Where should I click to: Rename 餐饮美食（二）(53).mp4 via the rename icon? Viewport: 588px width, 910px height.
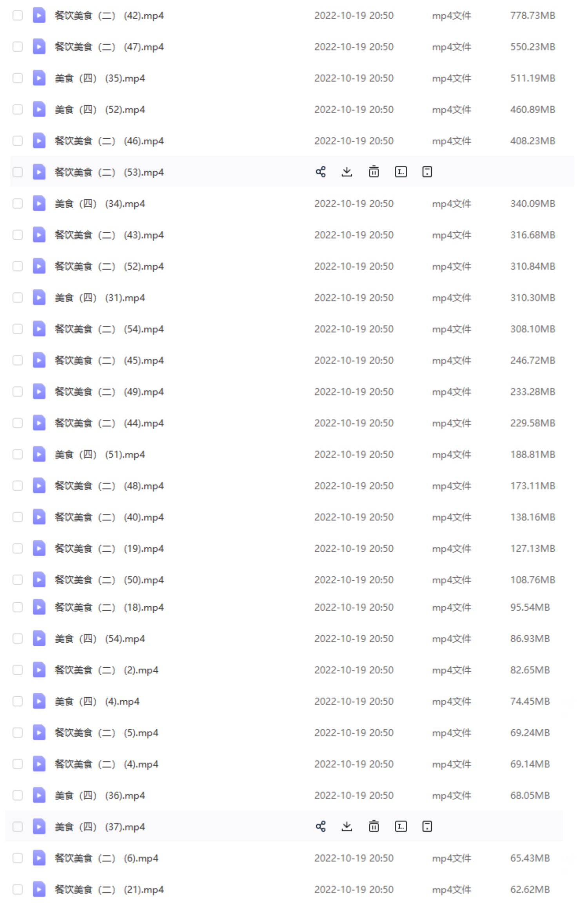pyautogui.click(x=400, y=172)
